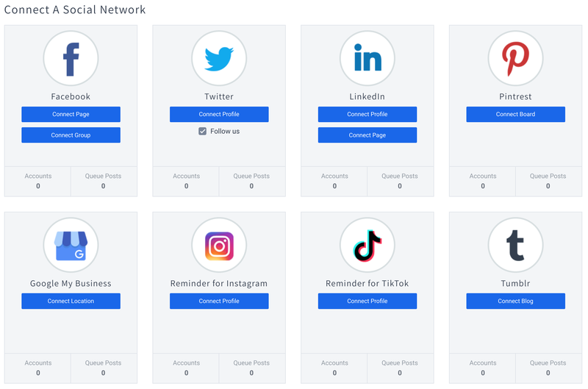Click the Facebook logo icon

click(71, 59)
